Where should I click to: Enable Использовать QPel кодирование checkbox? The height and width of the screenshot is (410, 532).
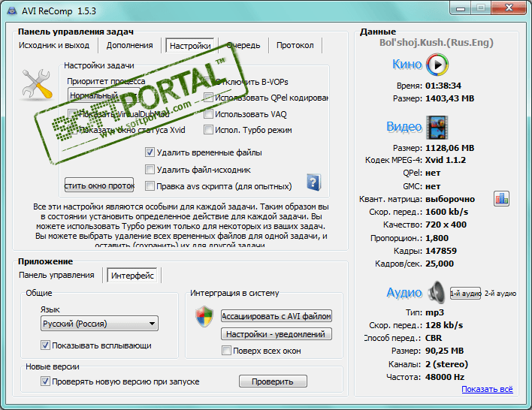point(208,98)
